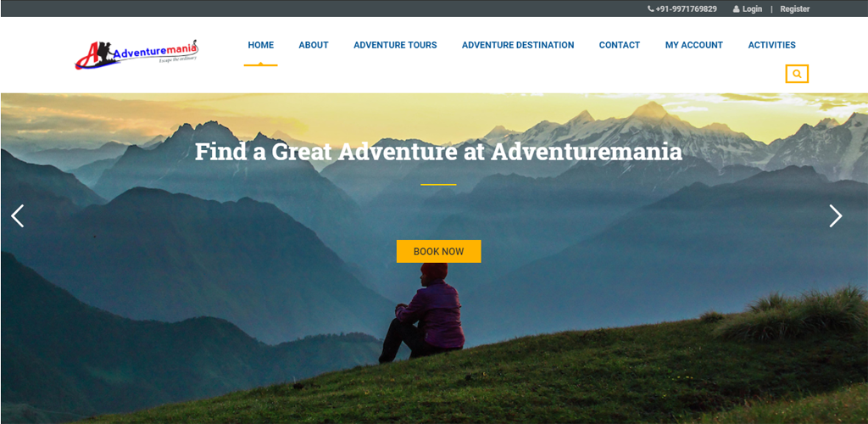Open the ACTIVITIES menu item
This screenshot has height=424, width=868.
click(771, 46)
